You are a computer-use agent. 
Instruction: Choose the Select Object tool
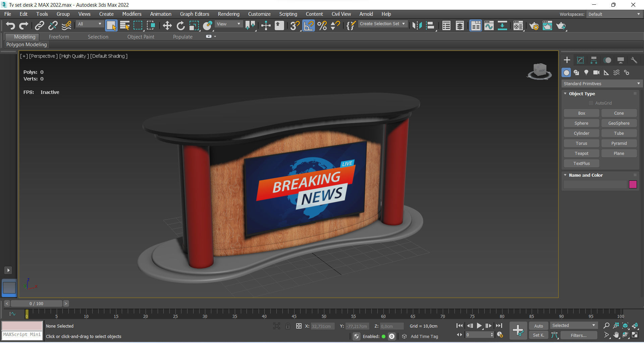click(x=111, y=26)
